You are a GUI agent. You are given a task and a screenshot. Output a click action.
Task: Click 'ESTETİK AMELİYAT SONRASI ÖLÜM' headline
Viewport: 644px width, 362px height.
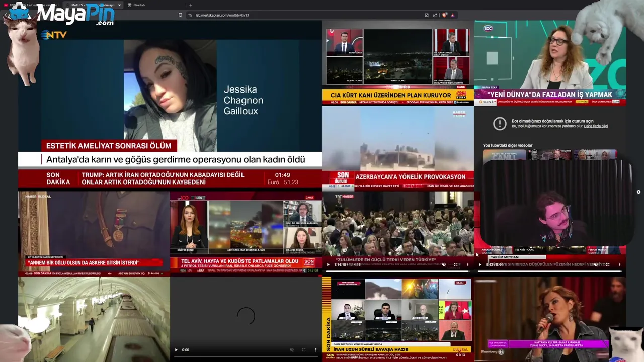(109, 146)
